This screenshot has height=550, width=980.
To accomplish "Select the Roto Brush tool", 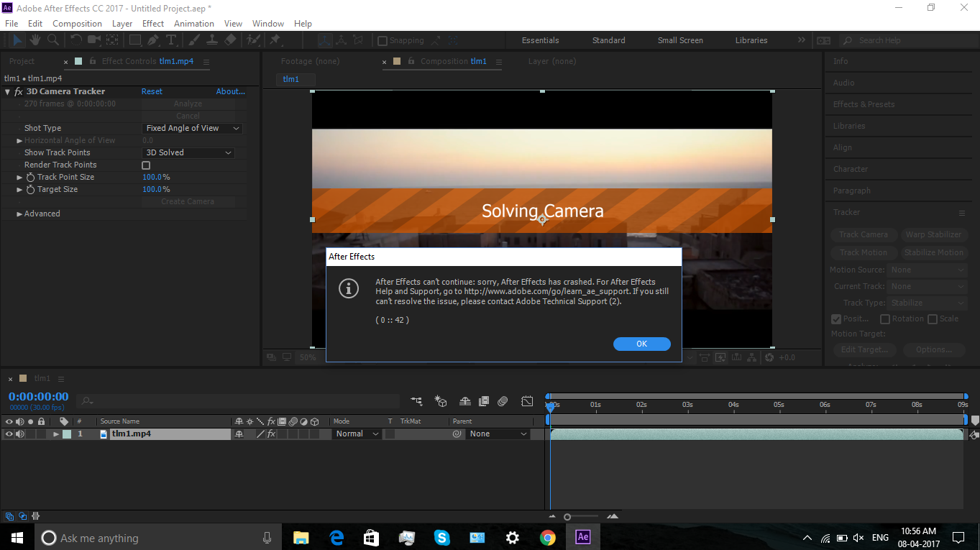I will pyautogui.click(x=253, y=40).
